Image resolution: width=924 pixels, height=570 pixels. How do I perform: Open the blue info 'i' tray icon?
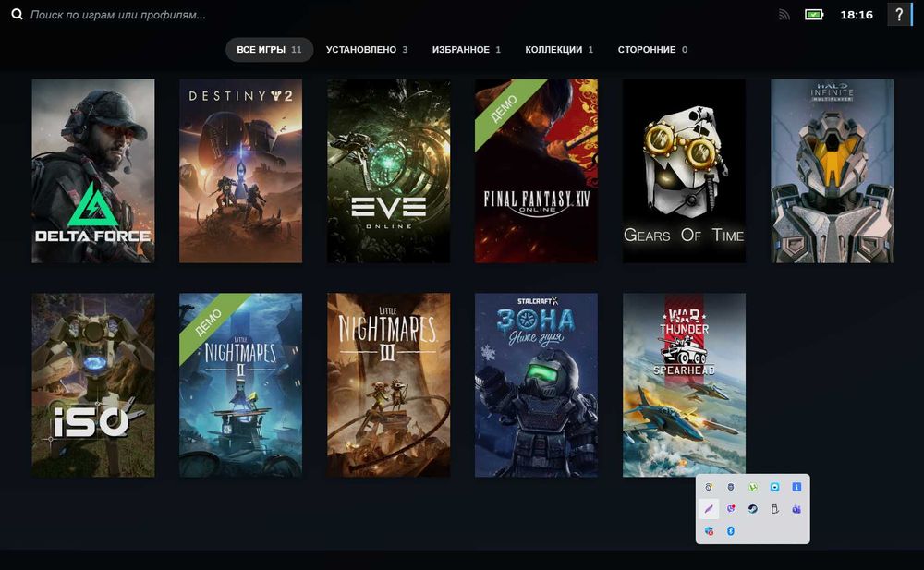796,487
